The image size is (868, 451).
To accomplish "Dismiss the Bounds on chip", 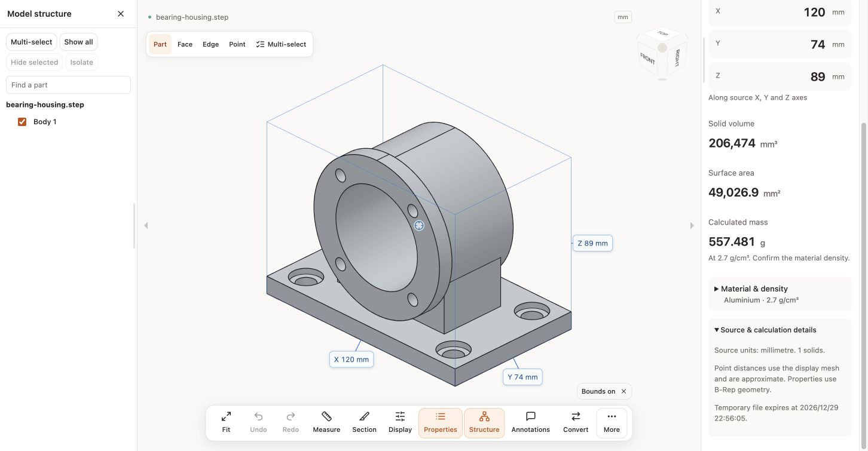I will click(x=624, y=391).
